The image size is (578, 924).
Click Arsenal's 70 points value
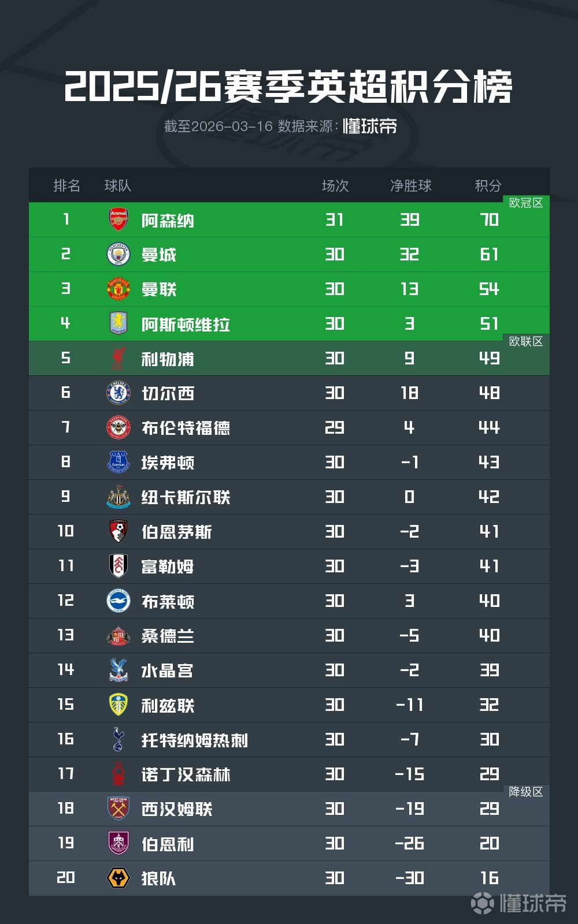(489, 220)
